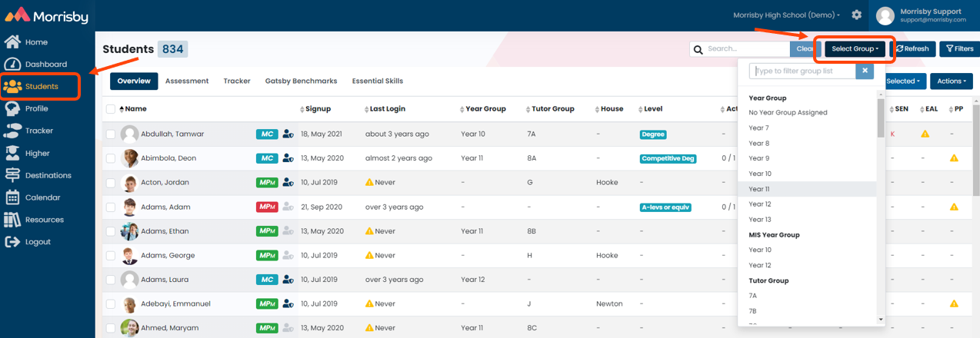This screenshot has height=338, width=980.
Task: Tick the checkbox for Adams, Laura
Action: tap(111, 280)
